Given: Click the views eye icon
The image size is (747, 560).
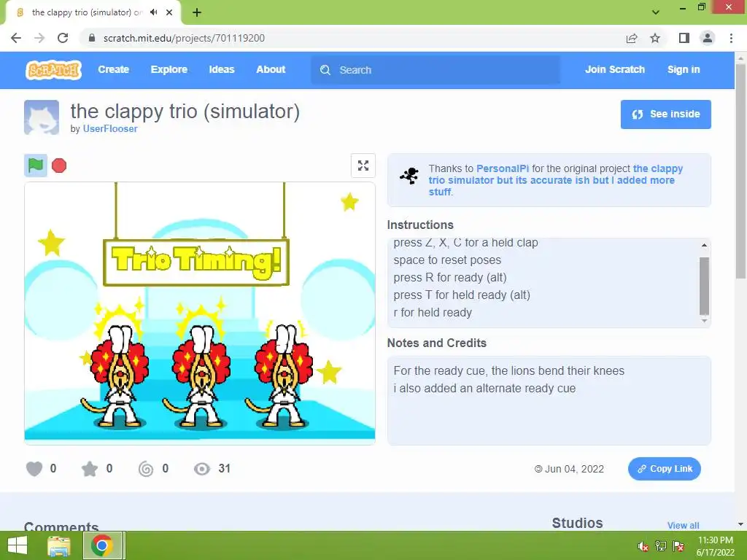Looking at the screenshot, I should pos(202,469).
